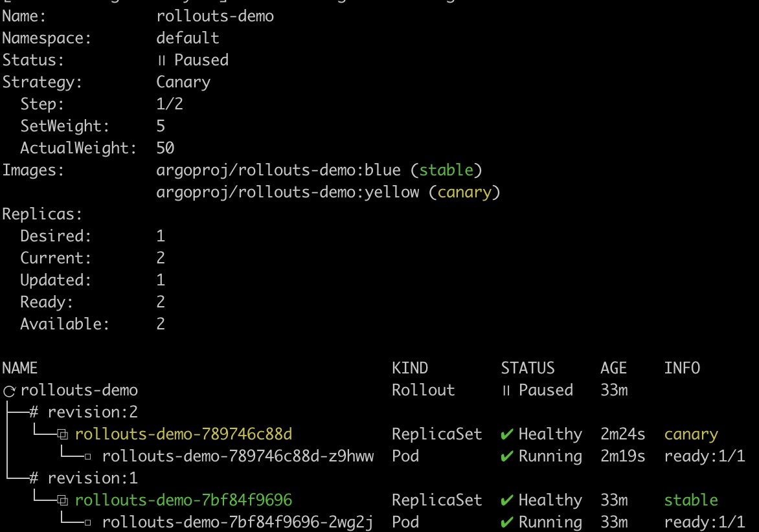Select the revision:2 tree node
This screenshot has width=759, height=532.
pyautogui.click(x=84, y=412)
